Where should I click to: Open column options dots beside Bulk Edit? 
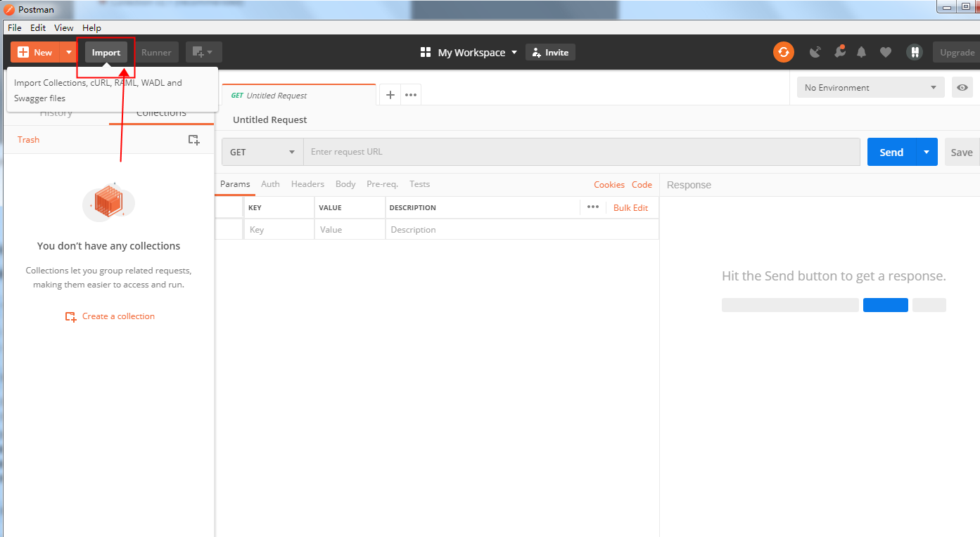593,207
